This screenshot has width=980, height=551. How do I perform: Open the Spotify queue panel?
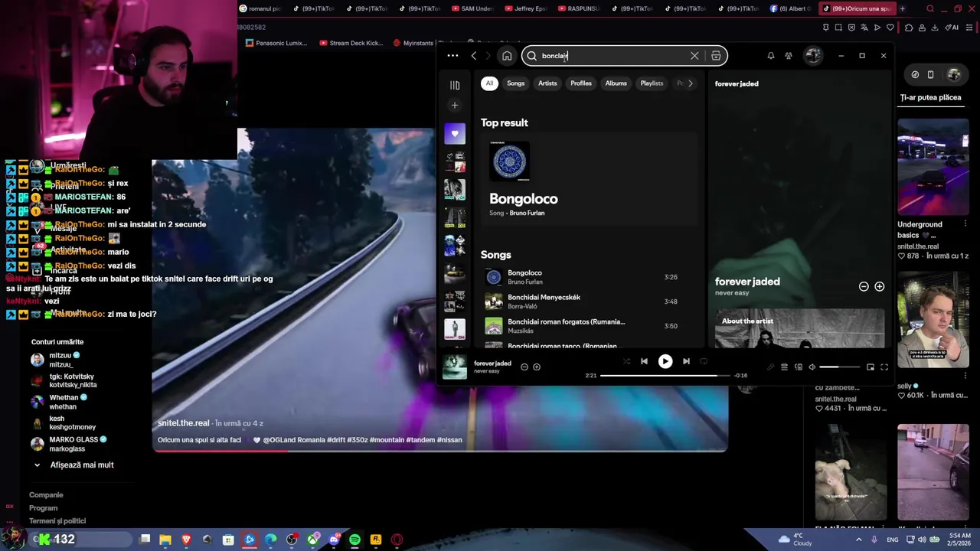tap(784, 367)
